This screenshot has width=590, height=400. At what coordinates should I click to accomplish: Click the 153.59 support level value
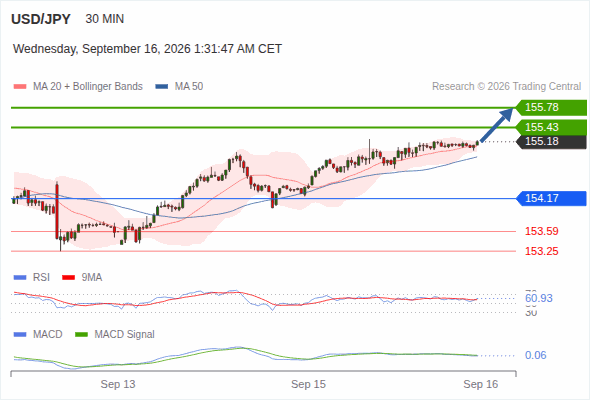pos(541,231)
